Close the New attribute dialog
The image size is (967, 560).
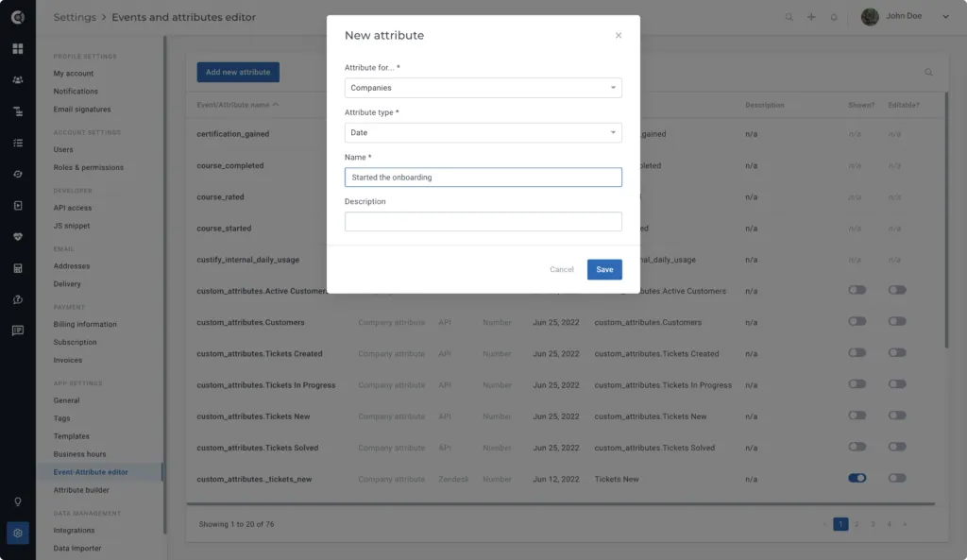[x=618, y=35]
